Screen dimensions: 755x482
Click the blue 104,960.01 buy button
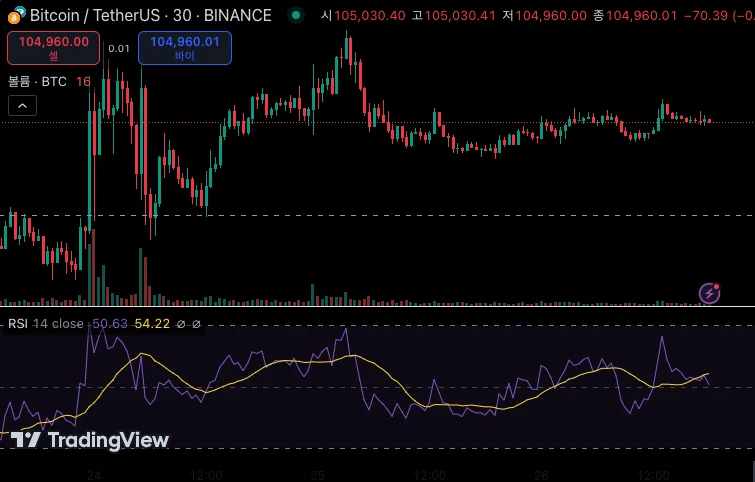185,48
